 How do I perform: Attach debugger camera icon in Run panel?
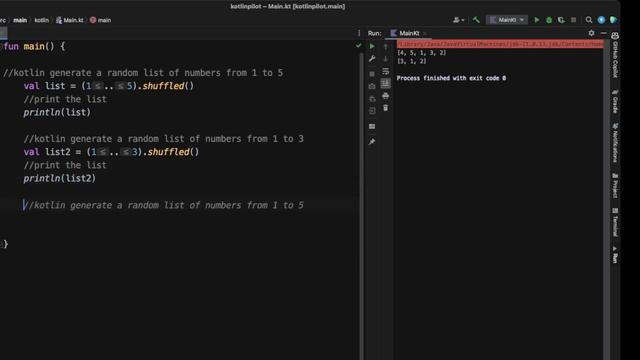point(372,86)
